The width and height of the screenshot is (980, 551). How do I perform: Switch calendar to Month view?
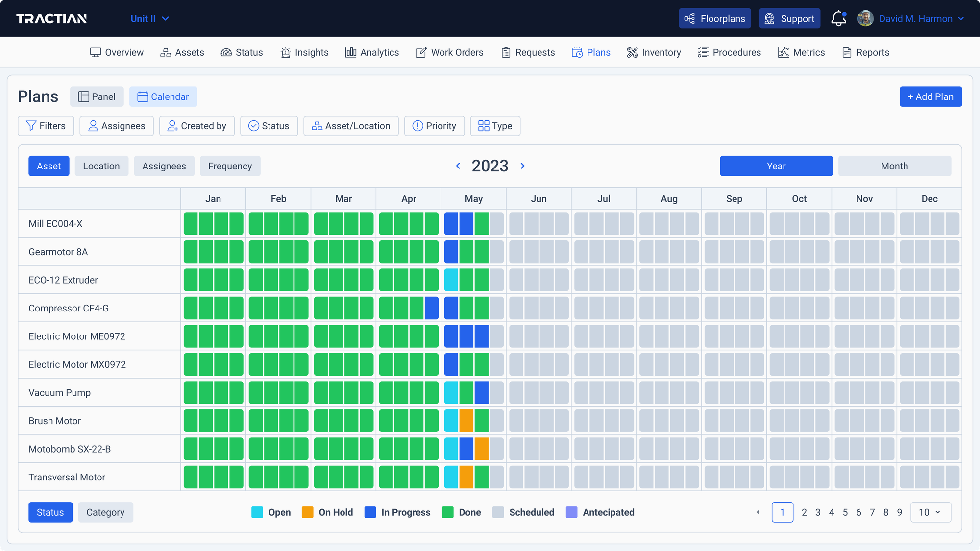point(894,166)
